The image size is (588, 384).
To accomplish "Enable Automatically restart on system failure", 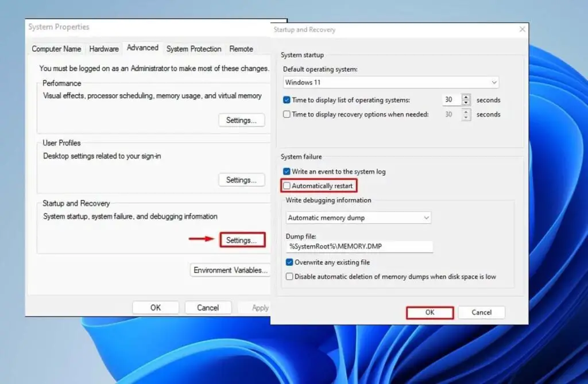I will pos(286,185).
